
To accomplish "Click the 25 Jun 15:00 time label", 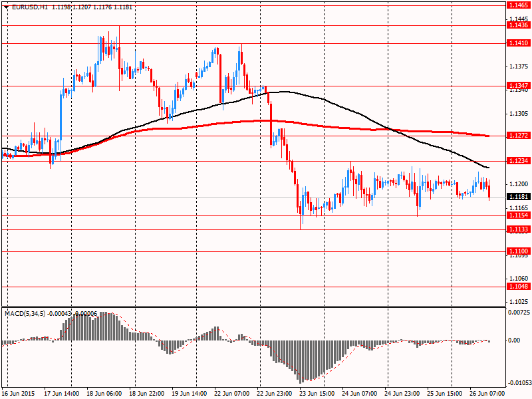I will click(445, 394).
